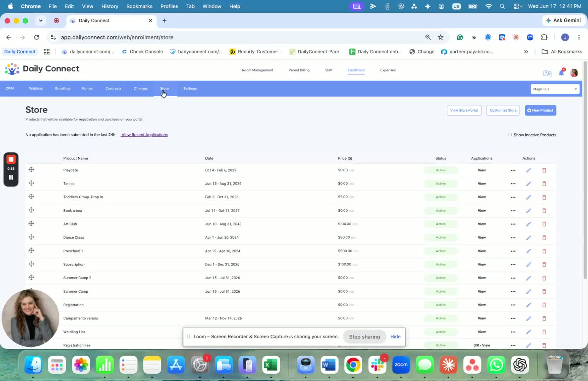Open Zoom from the dock
Screen dimensions: 588x381
(x=401, y=365)
